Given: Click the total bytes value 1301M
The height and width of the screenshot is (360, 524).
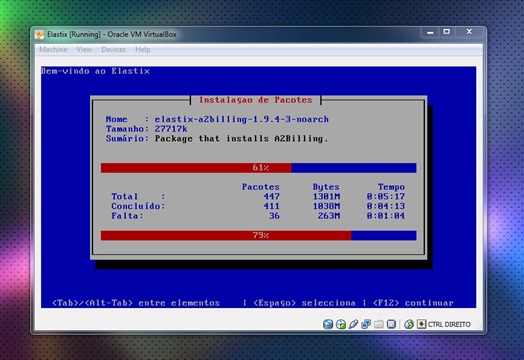Looking at the screenshot, I should point(326,196).
